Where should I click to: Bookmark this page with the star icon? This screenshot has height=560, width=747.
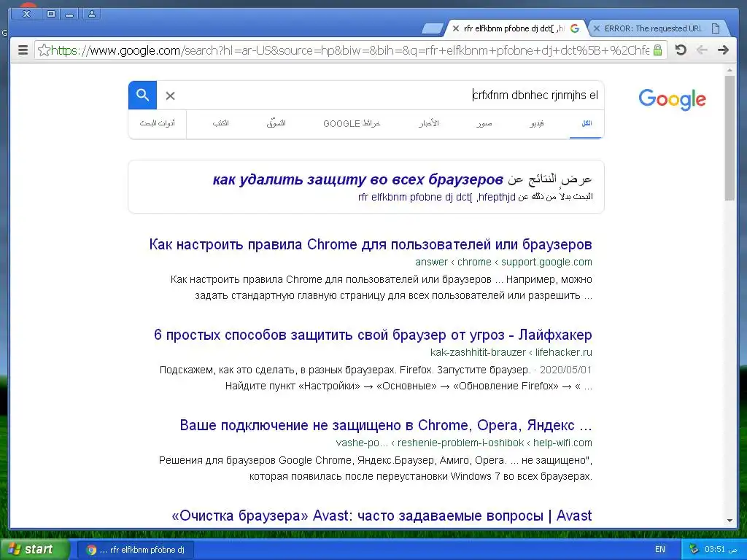(x=43, y=50)
